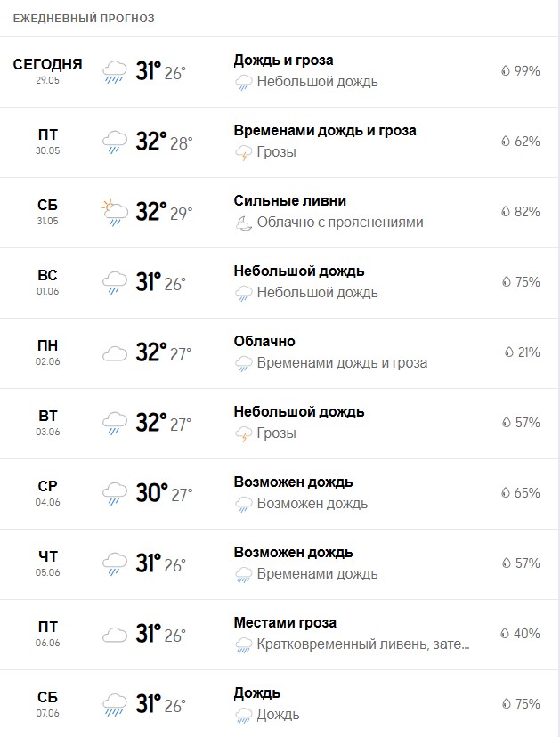Click the cloud icon for Friday 06.06
This screenshot has height=737, width=560.
coord(115,635)
